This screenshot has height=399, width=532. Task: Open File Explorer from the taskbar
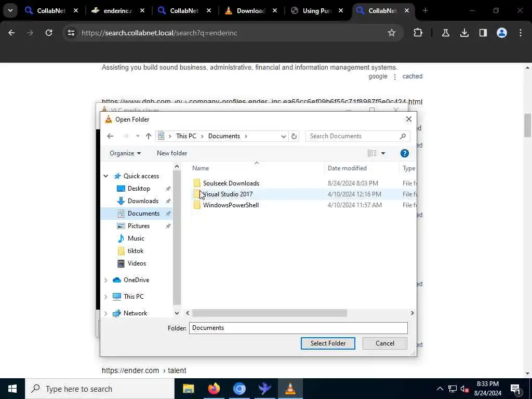point(188,389)
